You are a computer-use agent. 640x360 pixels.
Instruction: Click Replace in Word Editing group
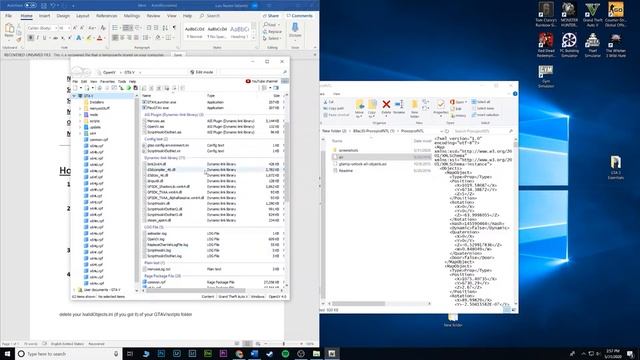(272, 31)
